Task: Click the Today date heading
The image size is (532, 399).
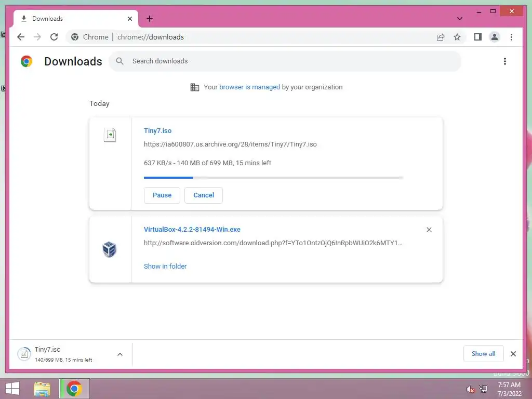Action: point(99,103)
